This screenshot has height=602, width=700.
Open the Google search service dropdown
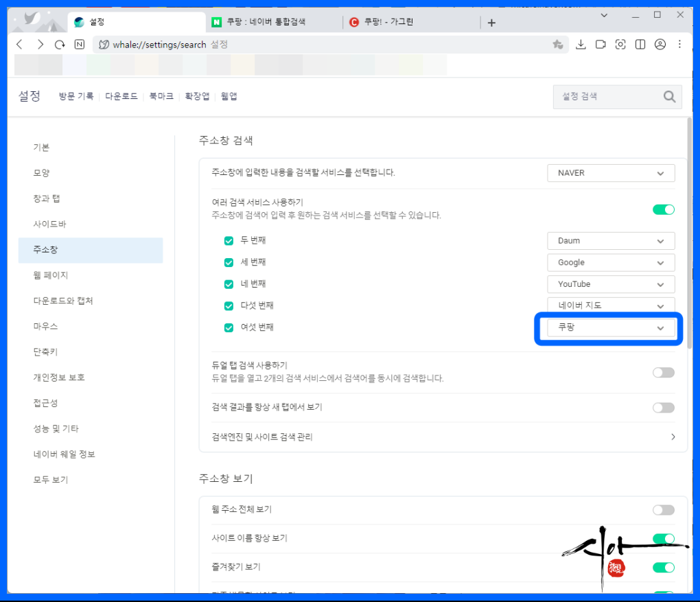click(x=611, y=263)
